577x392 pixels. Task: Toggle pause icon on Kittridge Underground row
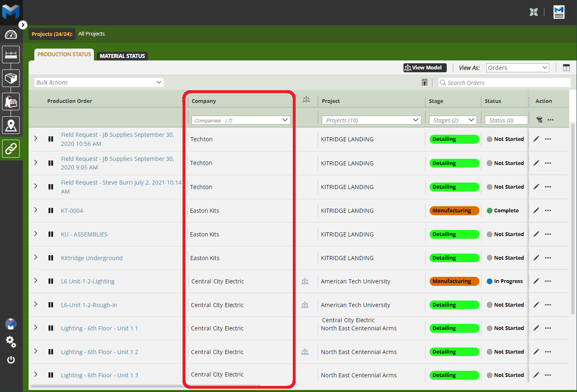click(51, 258)
